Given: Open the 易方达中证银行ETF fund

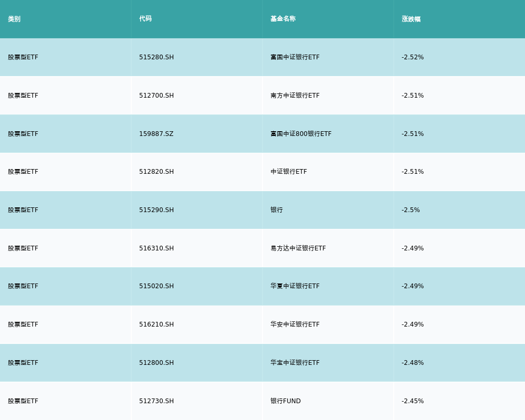Looking at the screenshot, I should pos(298,248).
